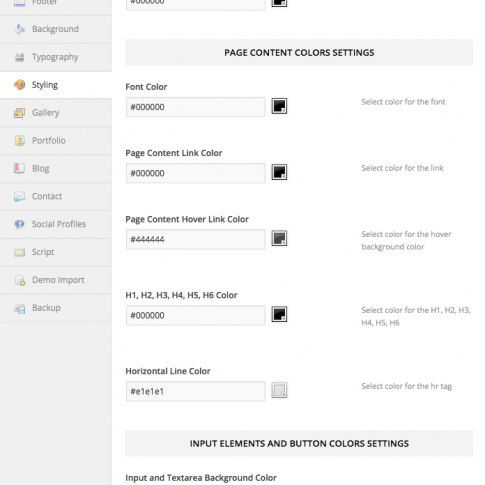Open heading H1-H6 Color swatch
The image size is (485, 485).
tap(279, 314)
